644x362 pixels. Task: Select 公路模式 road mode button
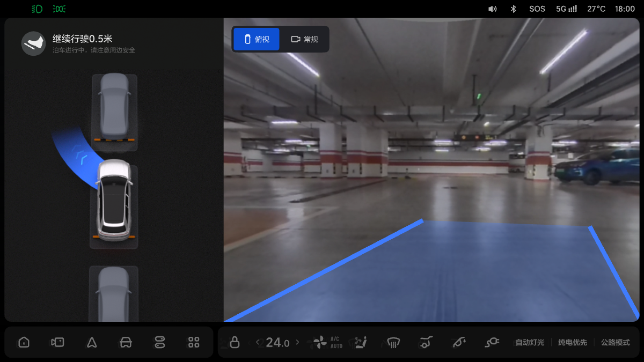[x=616, y=342]
